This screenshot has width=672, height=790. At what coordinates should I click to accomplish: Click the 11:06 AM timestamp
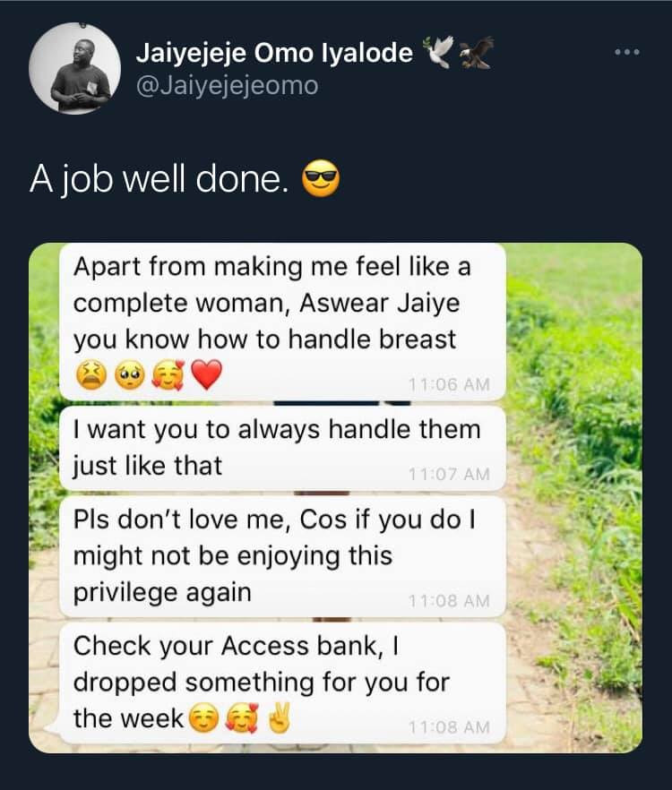[x=449, y=383]
